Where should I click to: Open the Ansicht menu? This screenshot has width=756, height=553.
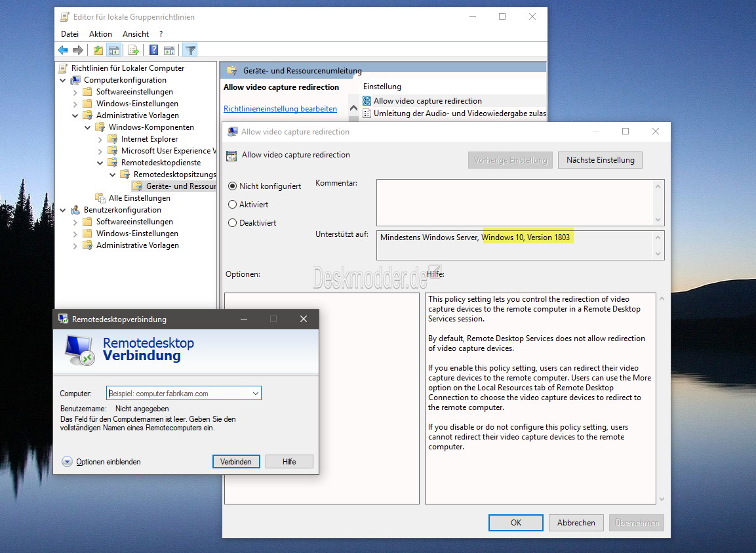(x=136, y=33)
